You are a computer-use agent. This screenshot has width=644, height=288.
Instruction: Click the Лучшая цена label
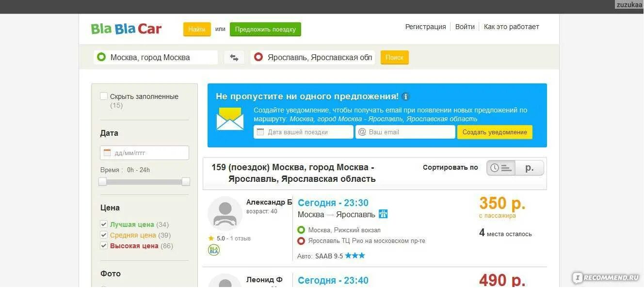pos(132,224)
